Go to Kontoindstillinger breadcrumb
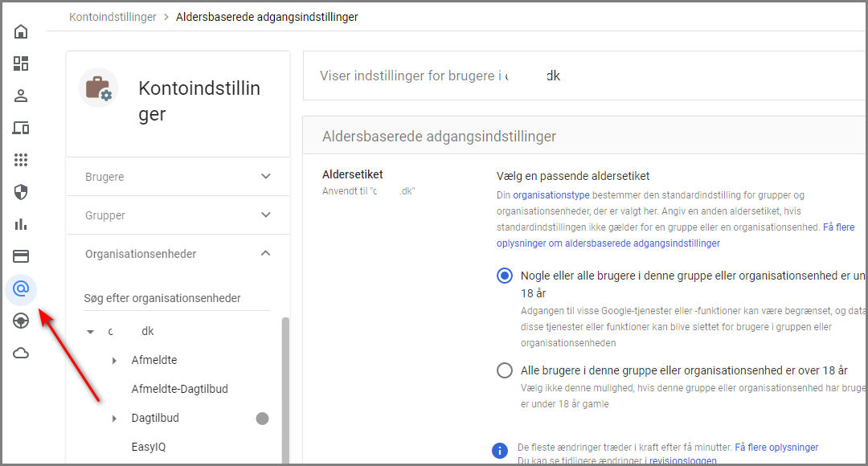The image size is (868, 466). [x=113, y=17]
